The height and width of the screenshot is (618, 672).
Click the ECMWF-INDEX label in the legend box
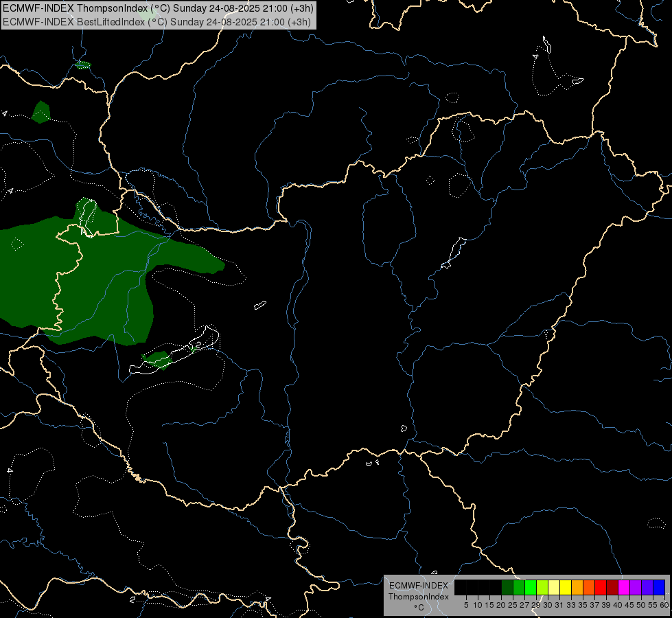pos(419,586)
